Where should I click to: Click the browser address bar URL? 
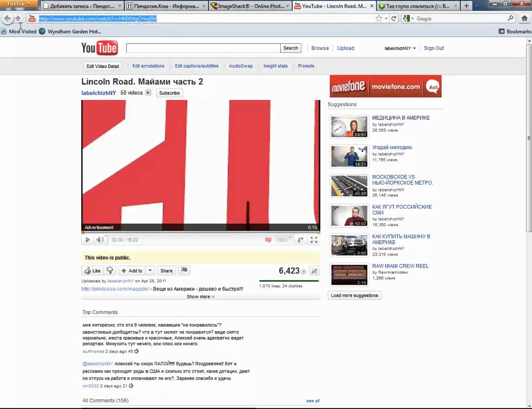pos(98,19)
